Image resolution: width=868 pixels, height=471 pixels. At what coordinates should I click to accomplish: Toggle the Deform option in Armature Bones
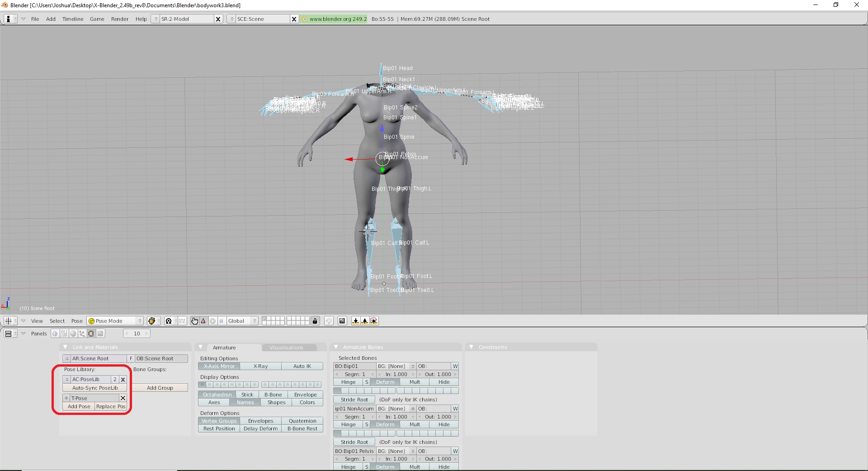385,382
